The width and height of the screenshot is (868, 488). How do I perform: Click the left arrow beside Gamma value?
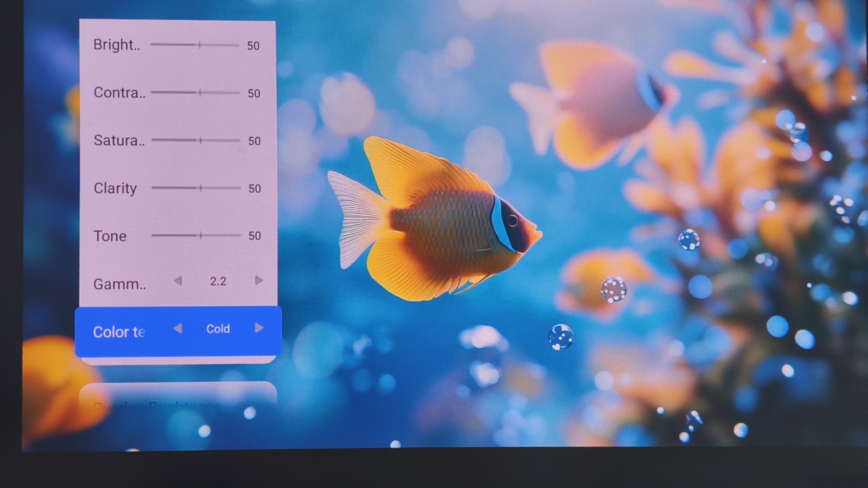click(178, 281)
